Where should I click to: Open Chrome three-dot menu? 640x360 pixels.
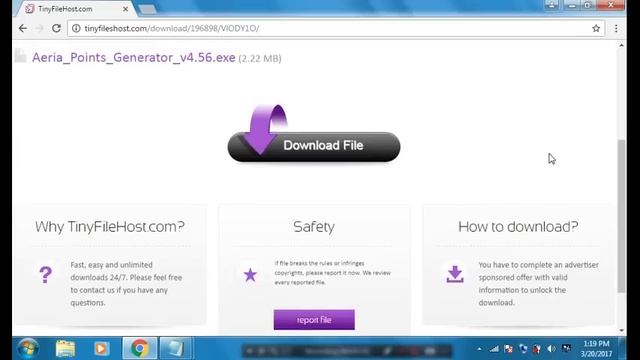616,28
